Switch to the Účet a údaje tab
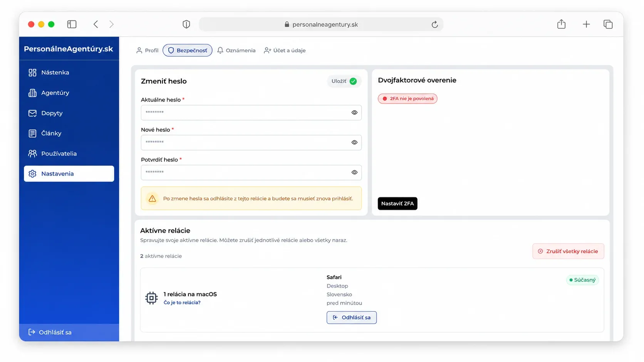644x362 pixels. 285,50
